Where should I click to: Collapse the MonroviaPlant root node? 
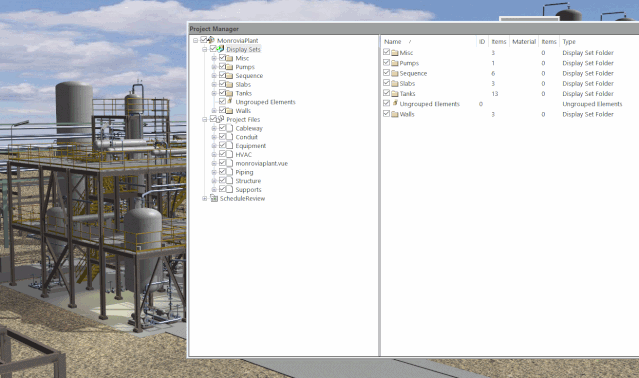coord(196,40)
